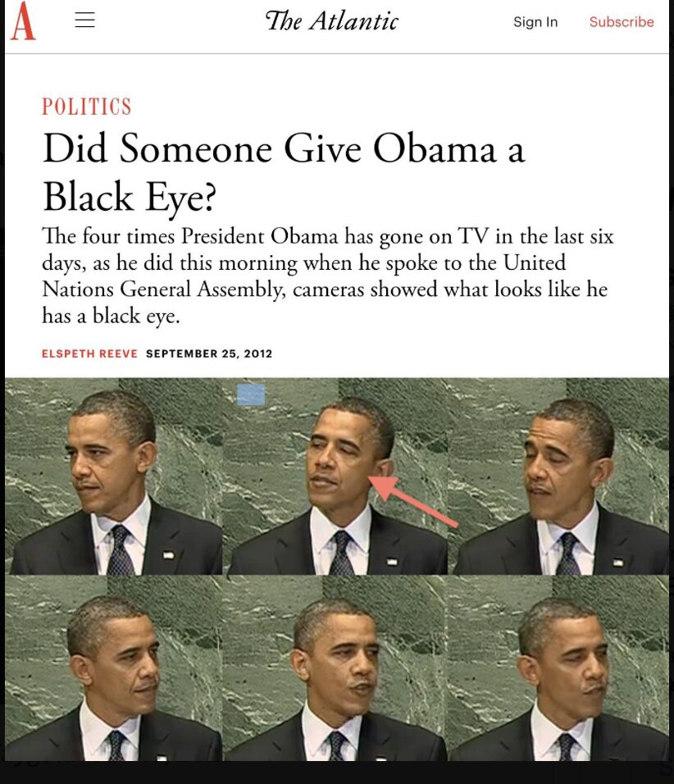
Task: Click the Subscribe link
Action: (622, 22)
